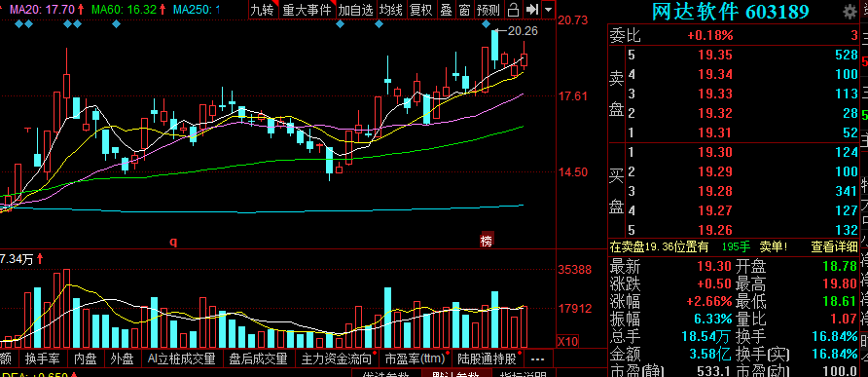Click 委比 value +0.18%

[710, 36]
